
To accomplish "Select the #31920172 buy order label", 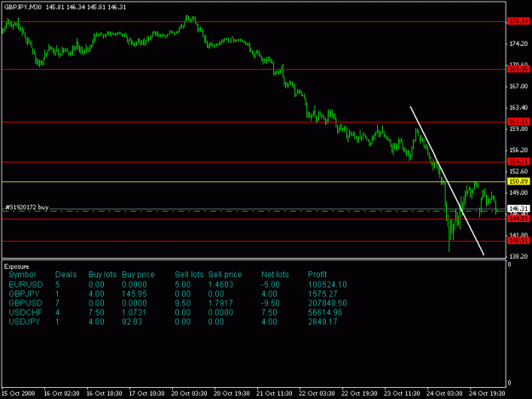I will [x=26, y=207].
